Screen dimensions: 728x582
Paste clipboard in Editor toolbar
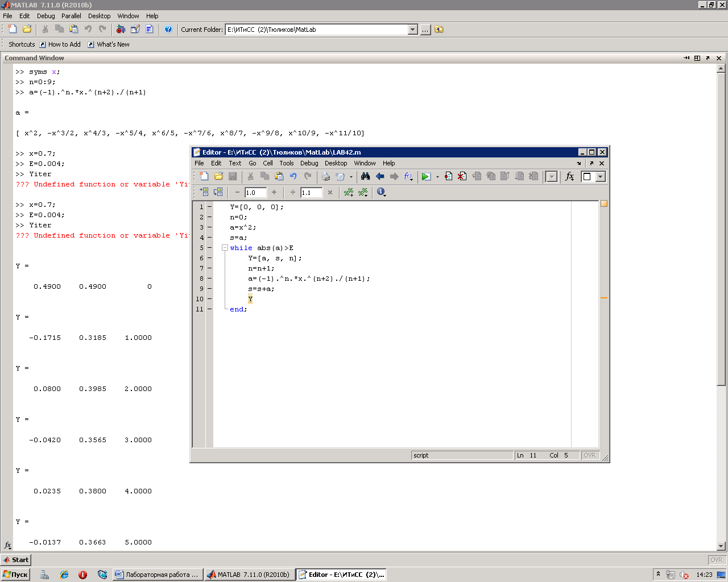coord(279,177)
